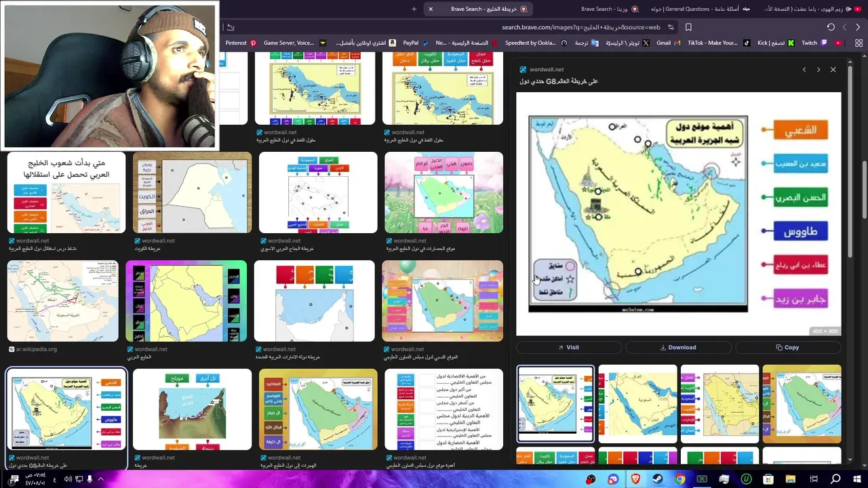Open Microsoft Store from taskbar
Image resolution: width=868 pixels, height=488 pixels.
(768, 479)
